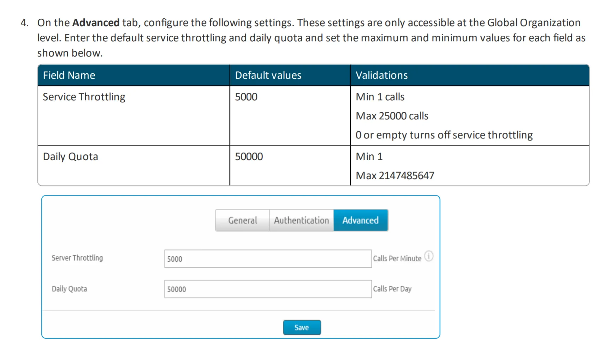
Task: Click the info icon beside Calls Per Minute
Action: tap(428, 256)
